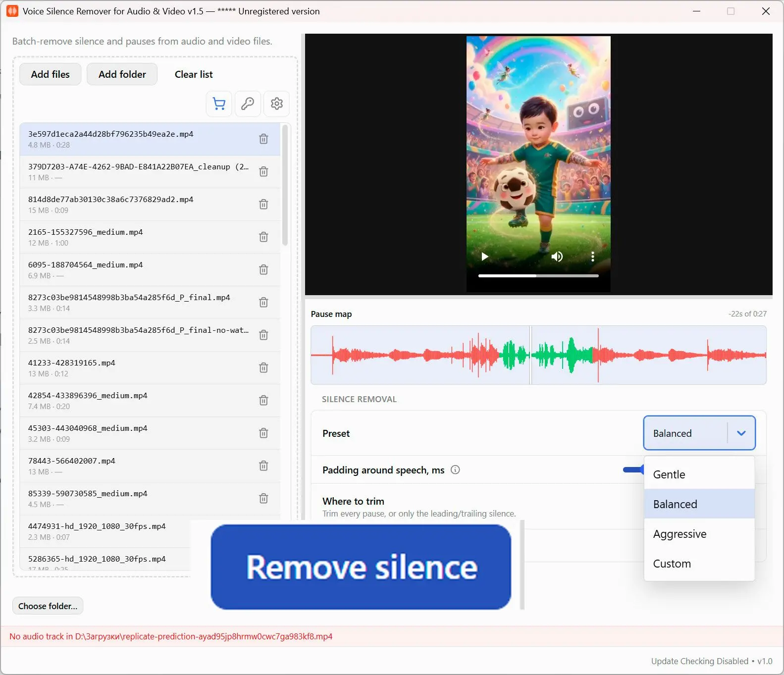
Task: Play the video preview
Action: coord(485,257)
